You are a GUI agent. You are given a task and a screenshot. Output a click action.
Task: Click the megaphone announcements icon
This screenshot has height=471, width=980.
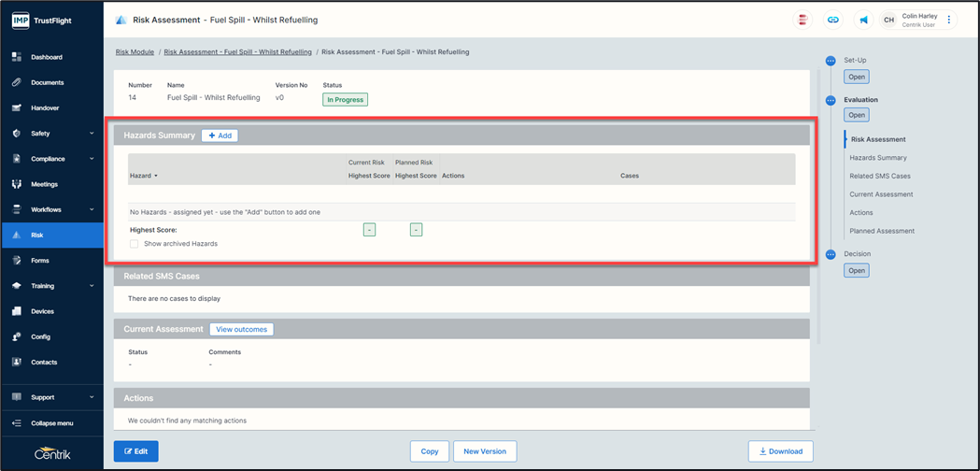(863, 20)
